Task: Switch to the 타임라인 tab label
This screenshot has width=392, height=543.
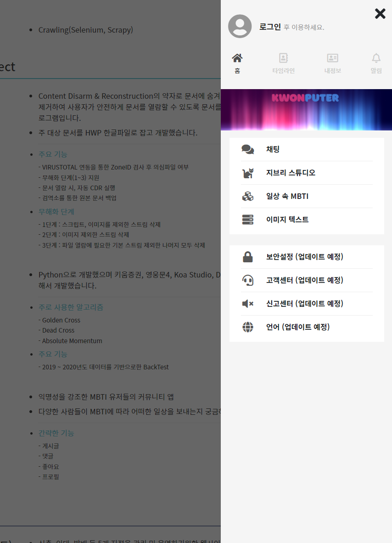Action: pos(283,71)
